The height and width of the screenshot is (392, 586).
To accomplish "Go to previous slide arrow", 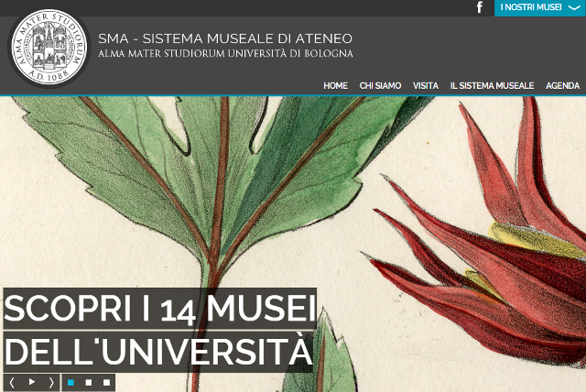I will pyautogui.click(x=13, y=382).
